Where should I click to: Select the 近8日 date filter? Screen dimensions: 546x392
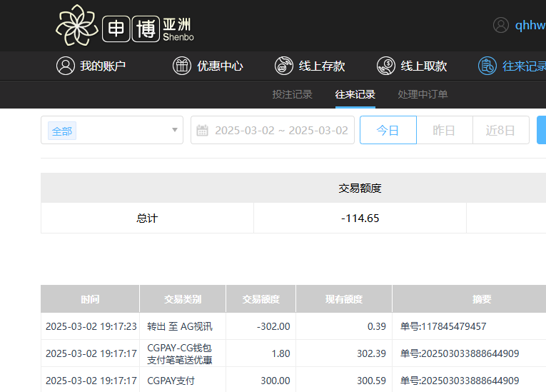(500, 131)
